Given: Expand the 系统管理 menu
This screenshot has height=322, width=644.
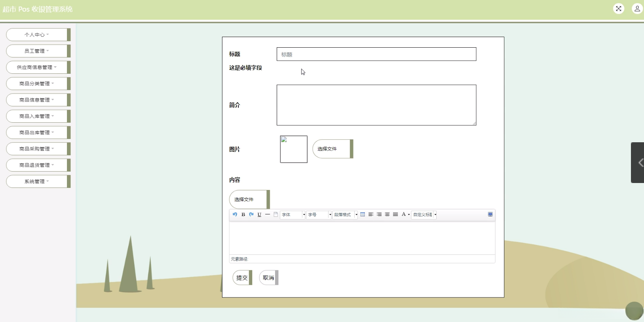Looking at the screenshot, I should (38, 181).
